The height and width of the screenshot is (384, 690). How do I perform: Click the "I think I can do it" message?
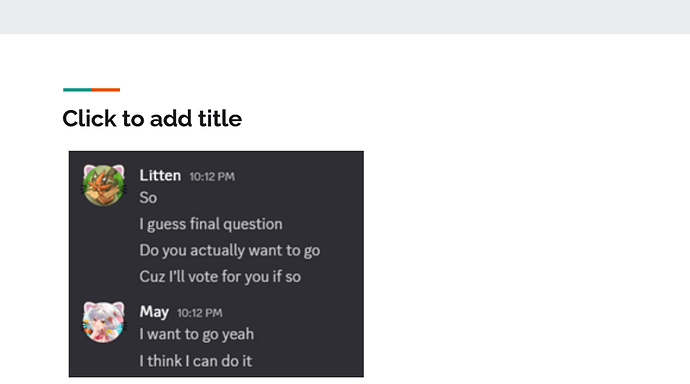[195, 361]
